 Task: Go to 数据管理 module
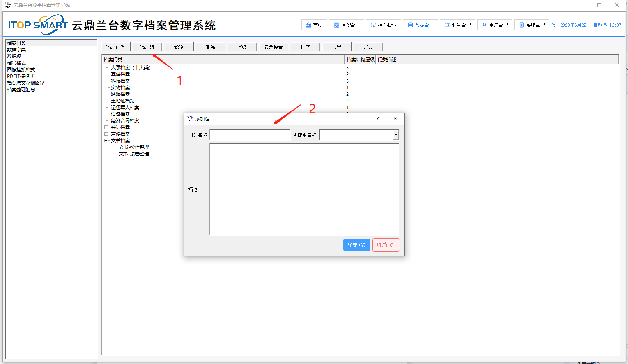tap(420, 25)
